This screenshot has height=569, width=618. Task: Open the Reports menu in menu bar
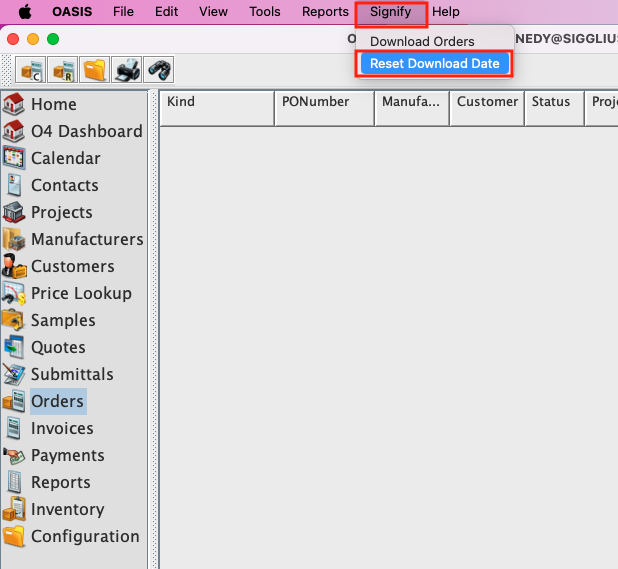[325, 12]
